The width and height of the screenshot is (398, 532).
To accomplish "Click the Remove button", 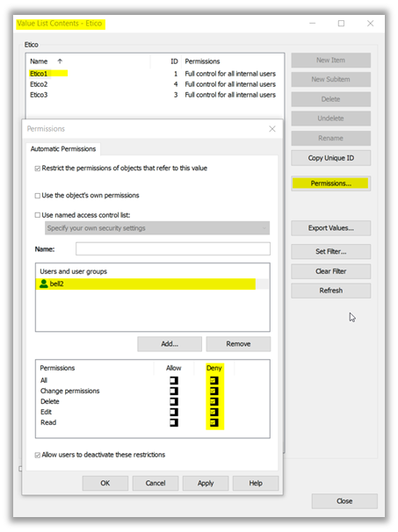I will 238,344.
